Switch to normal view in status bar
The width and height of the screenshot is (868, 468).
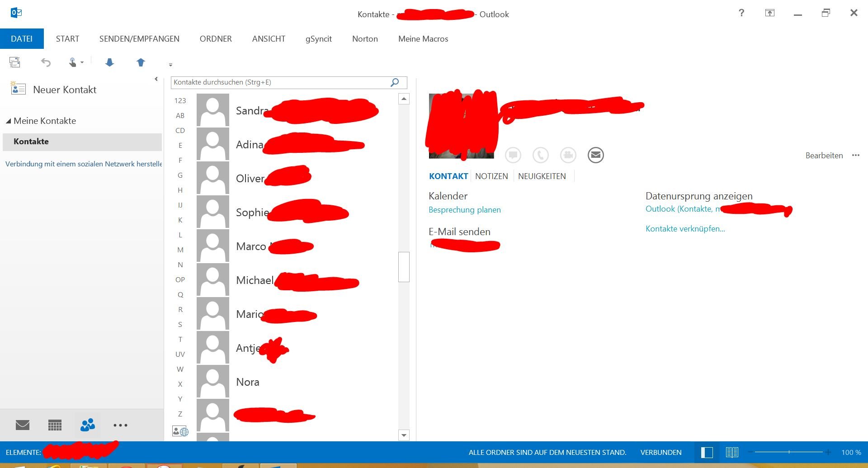coord(707,452)
